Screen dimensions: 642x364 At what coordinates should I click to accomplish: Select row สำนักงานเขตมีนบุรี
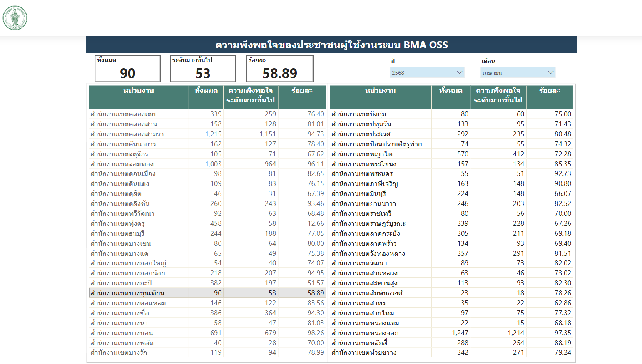451,193
